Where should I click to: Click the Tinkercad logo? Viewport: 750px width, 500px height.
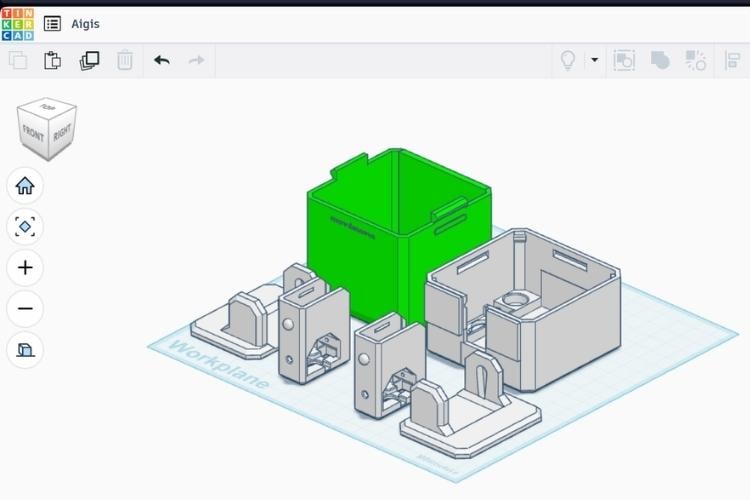(17, 23)
